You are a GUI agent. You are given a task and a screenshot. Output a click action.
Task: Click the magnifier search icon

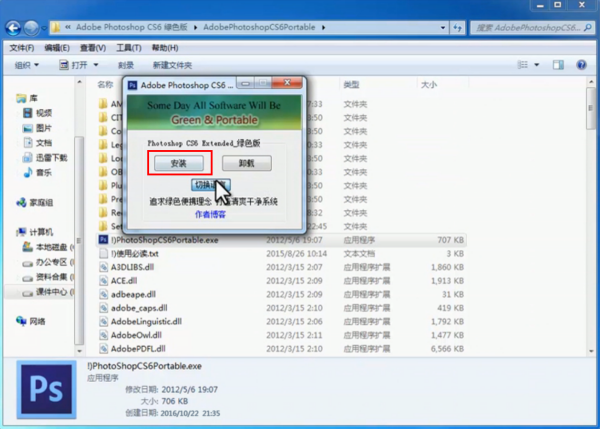click(x=588, y=28)
